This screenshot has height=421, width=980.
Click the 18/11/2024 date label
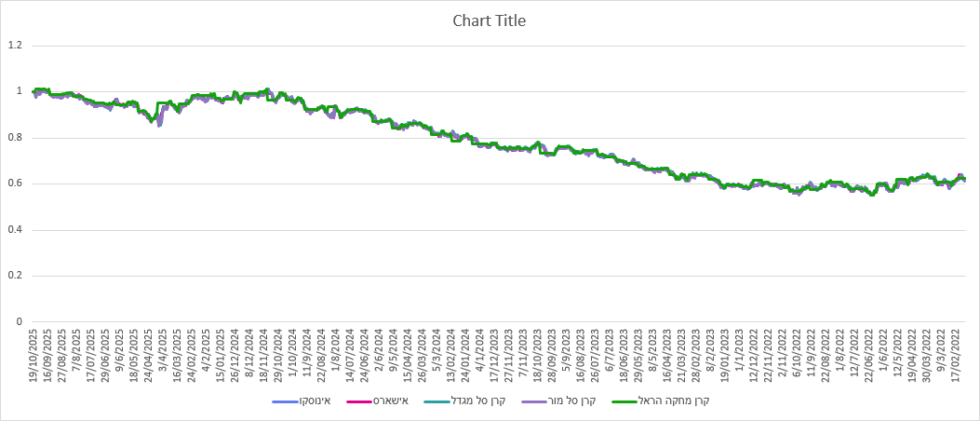(x=263, y=355)
